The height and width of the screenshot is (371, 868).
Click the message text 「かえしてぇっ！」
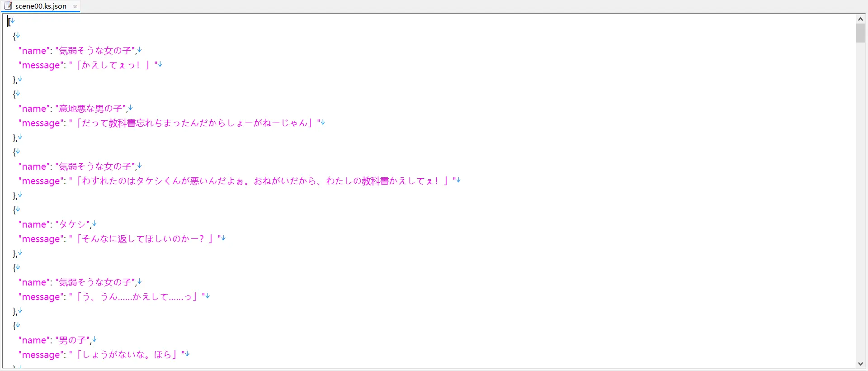point(113,65)
